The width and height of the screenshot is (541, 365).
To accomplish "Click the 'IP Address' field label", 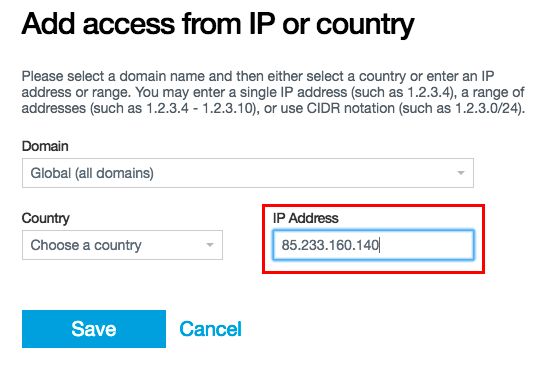I will click(x=306, y=218).
